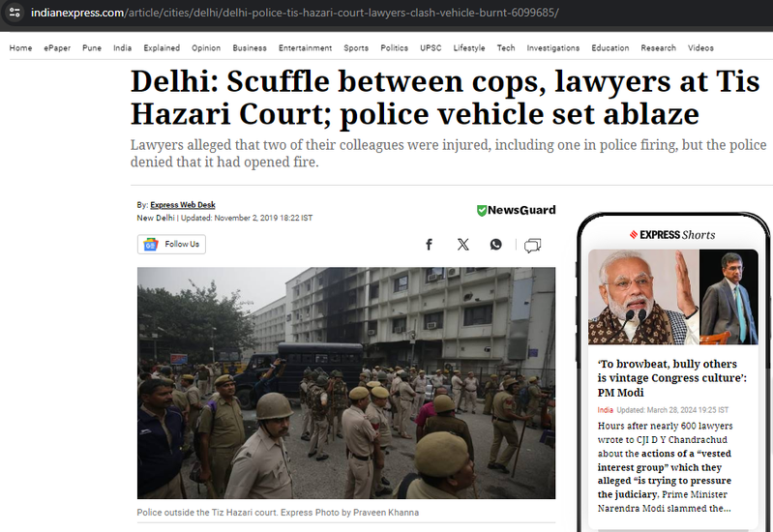The width and height of the screenshot is (773, 532).
Task: Open the Explained menu item
Action: [162, 47]
